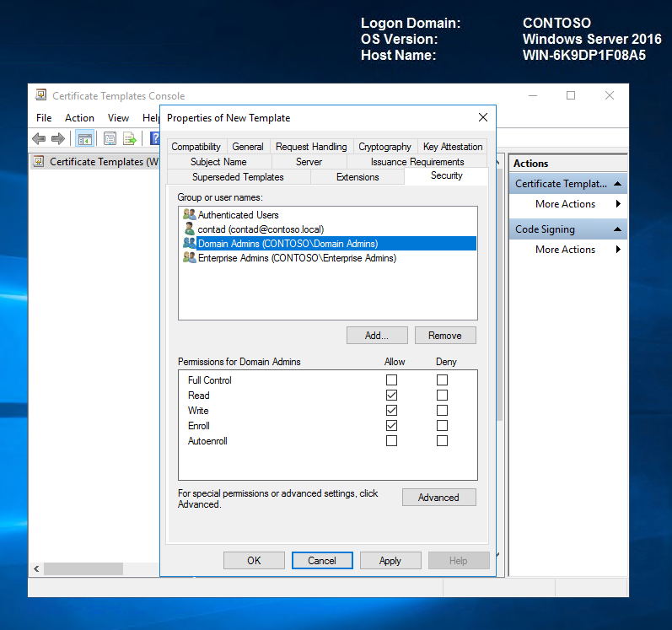Screen dimensions: 672x630
Task: Open the View menu
Action: [118, 118]
